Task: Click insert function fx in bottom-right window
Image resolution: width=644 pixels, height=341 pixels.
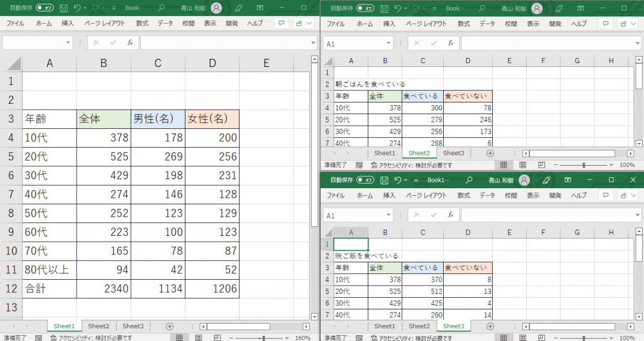Action: (x=451, y=215)
